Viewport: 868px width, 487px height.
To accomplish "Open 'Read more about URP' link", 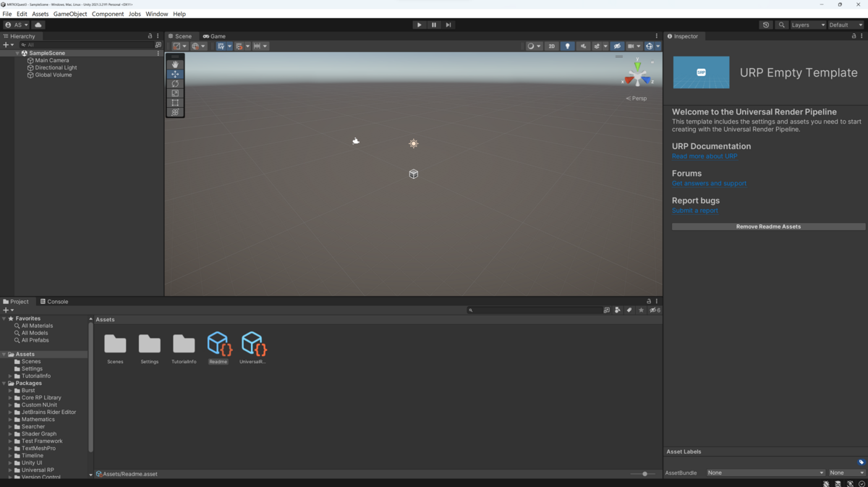I will (705, 156).
